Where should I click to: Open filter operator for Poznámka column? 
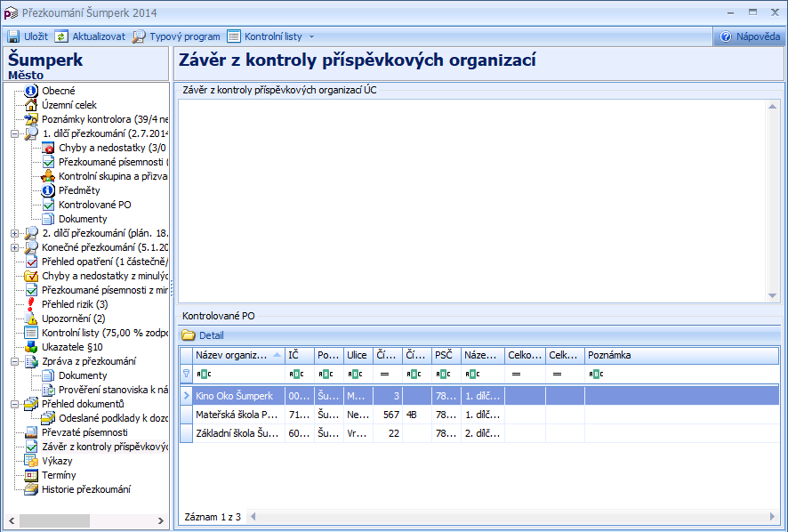[596, 375]
